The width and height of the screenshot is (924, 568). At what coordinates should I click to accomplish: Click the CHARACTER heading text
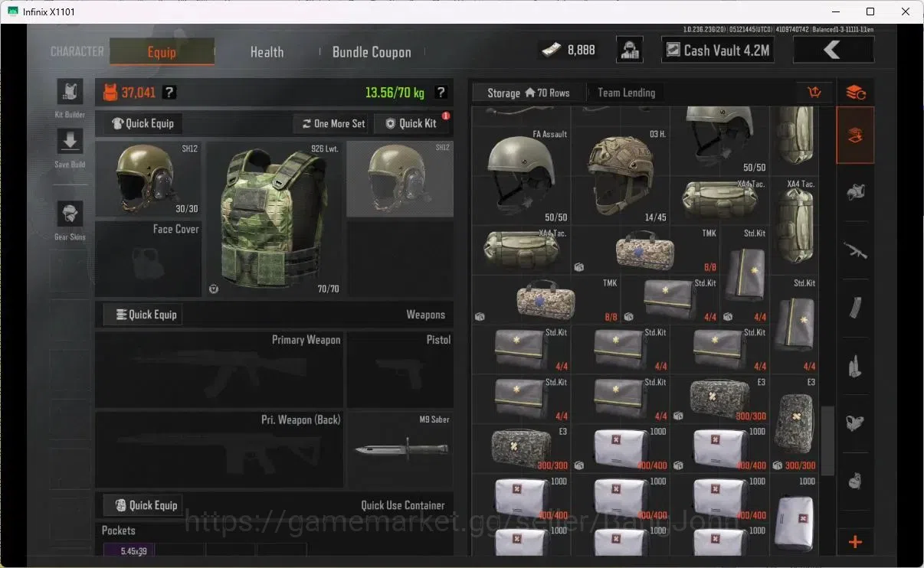tap(77, 52)
